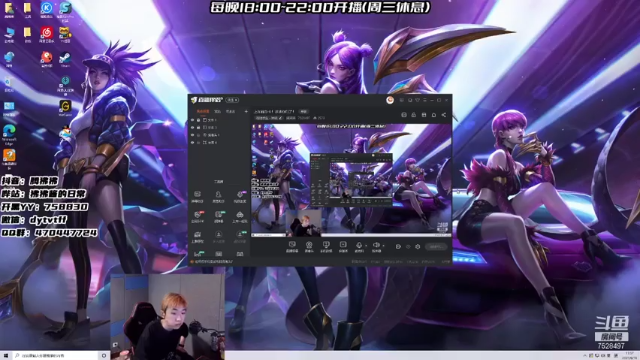Toggle visibility of fourth source row
640x360 pixels.
point(193,142)
